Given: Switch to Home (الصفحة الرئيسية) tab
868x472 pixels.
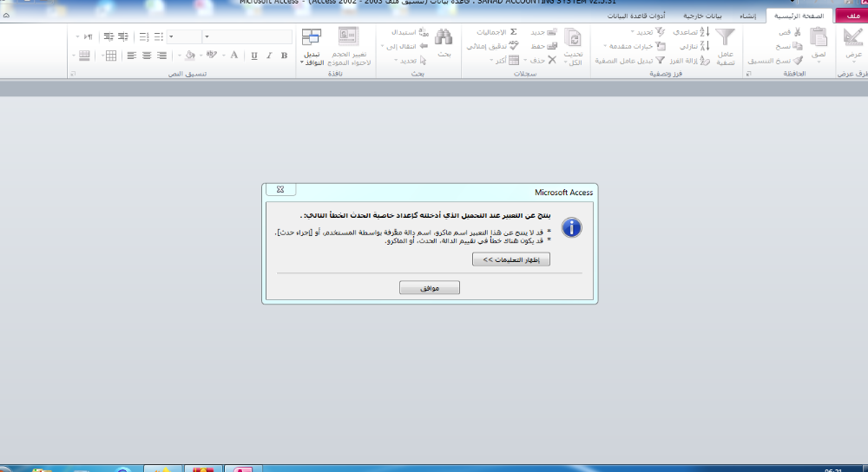Looking at the screenshot, I should [799, 16].
